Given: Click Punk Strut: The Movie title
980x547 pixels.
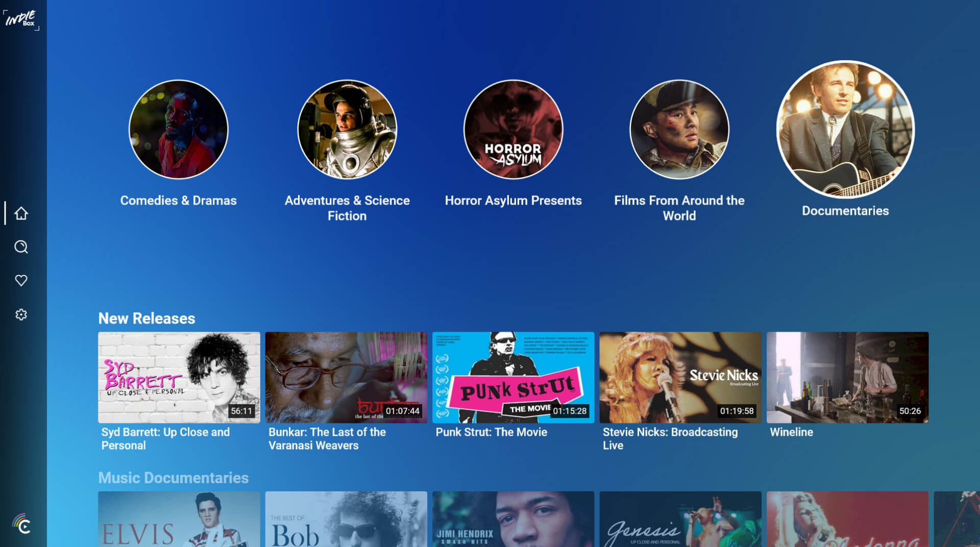Looking at the screenshot, I should [x=491, y=432].
